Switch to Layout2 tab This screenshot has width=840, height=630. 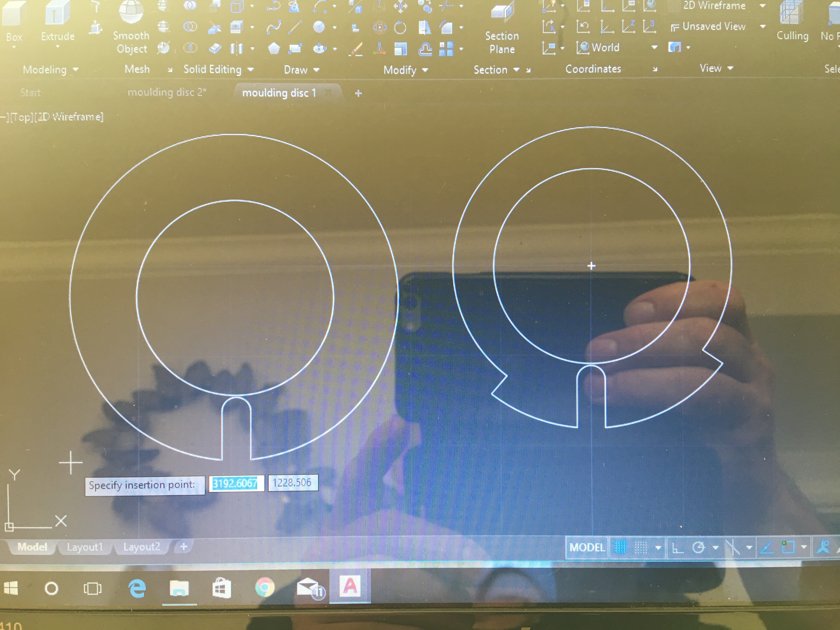pos(142,547)
